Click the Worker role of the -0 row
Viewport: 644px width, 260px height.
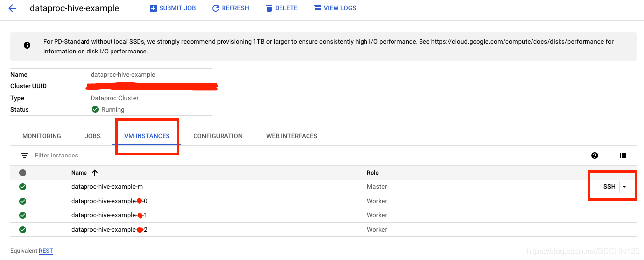[x=377, y=201]
